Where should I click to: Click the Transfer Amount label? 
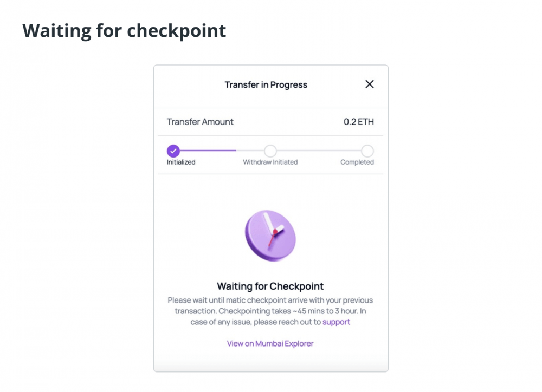[200, 122]
